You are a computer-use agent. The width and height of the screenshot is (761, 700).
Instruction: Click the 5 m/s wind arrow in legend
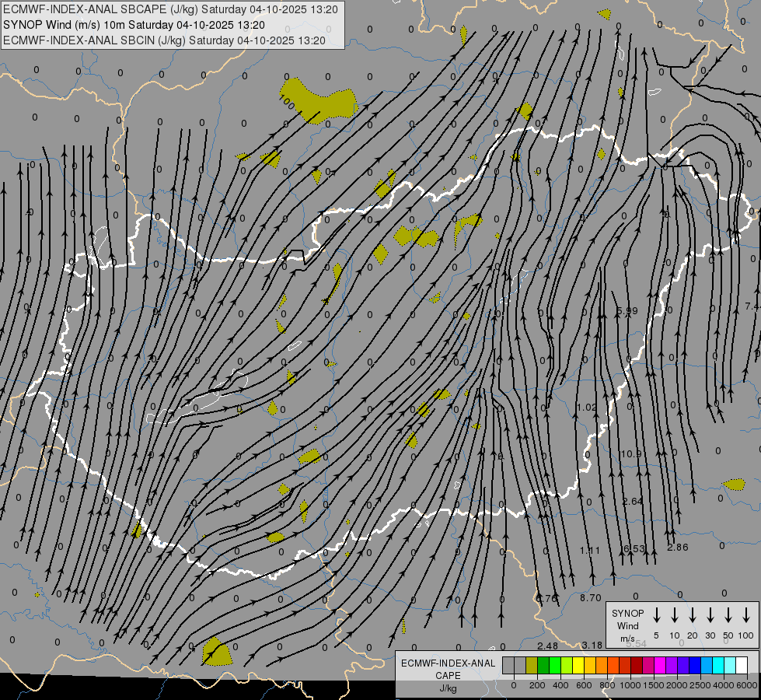tap(656, 615)
